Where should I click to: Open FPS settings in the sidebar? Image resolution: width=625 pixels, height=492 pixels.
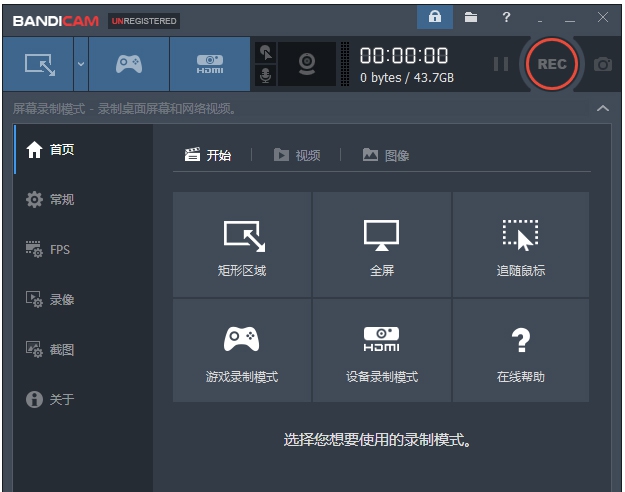coord(83,250)
